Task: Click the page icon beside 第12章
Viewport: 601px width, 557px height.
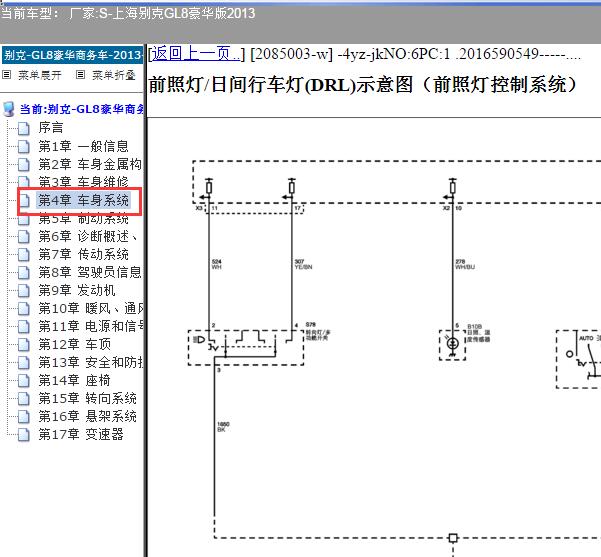Action: (24, 345)
